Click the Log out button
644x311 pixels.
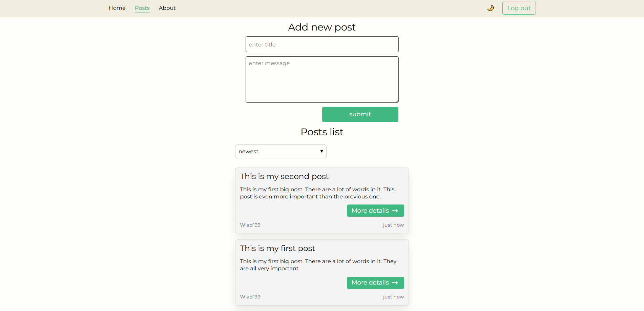[519, 8]
